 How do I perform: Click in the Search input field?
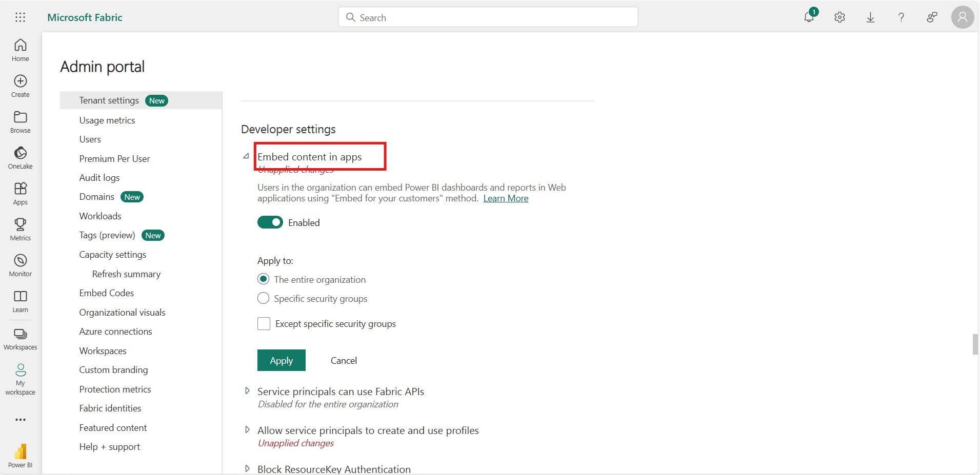487,17
